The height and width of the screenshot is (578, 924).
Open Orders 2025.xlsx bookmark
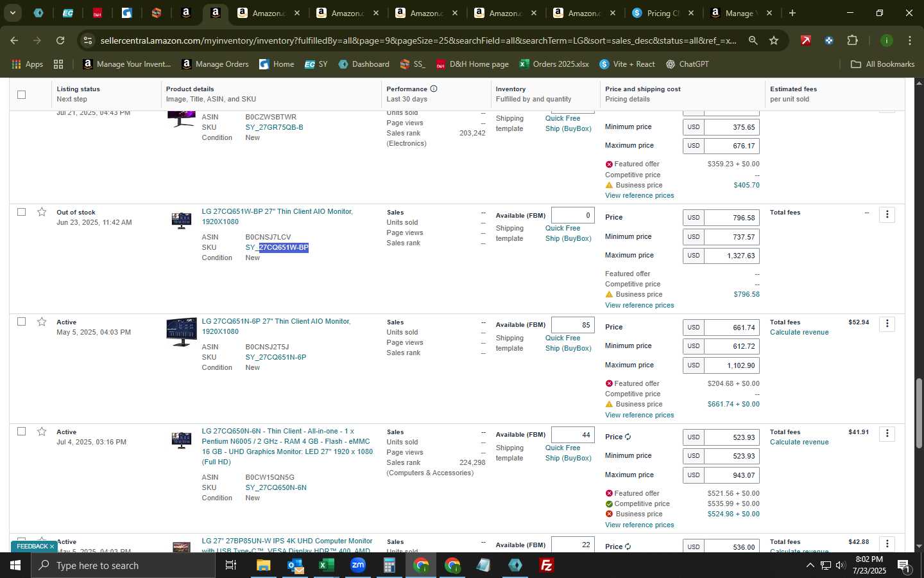coord(554,64)
